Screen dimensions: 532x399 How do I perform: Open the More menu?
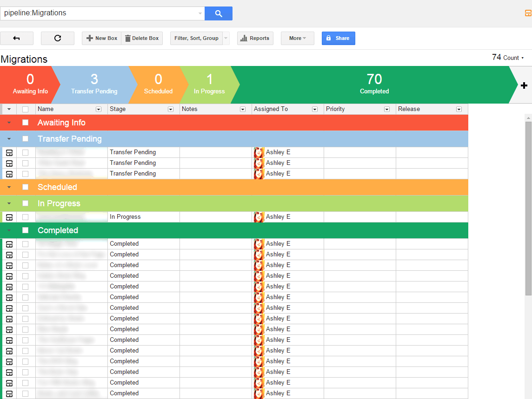(x=297, y=38)
